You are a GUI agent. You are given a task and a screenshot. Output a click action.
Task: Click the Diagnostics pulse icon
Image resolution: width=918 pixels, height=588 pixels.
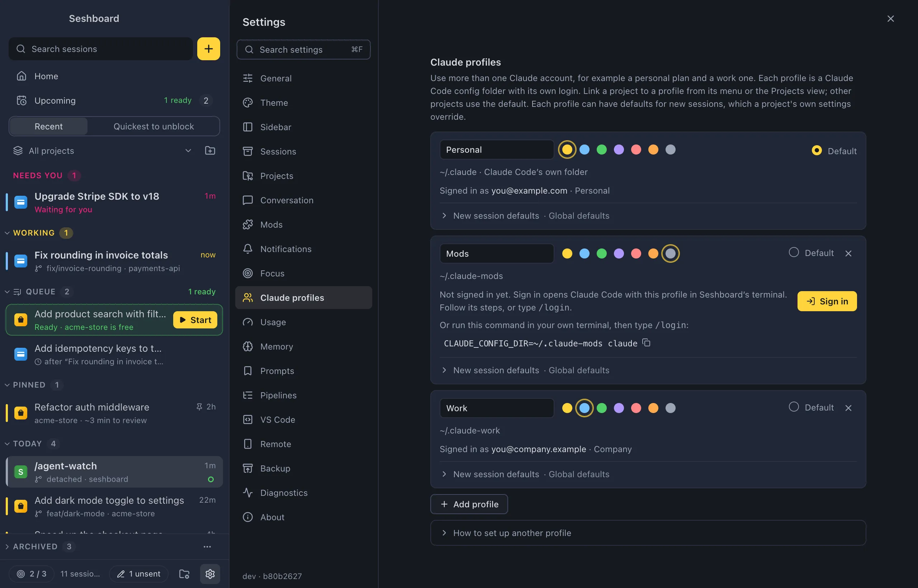(x=248, y=493)
